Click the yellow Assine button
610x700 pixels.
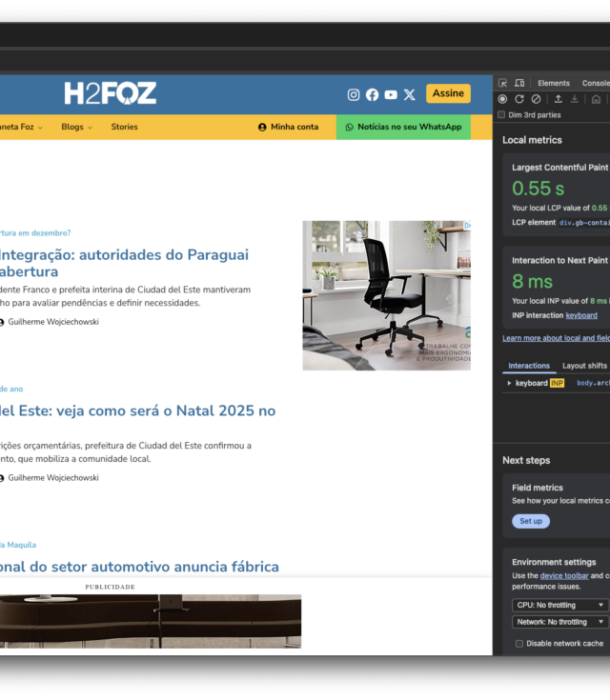448,93
